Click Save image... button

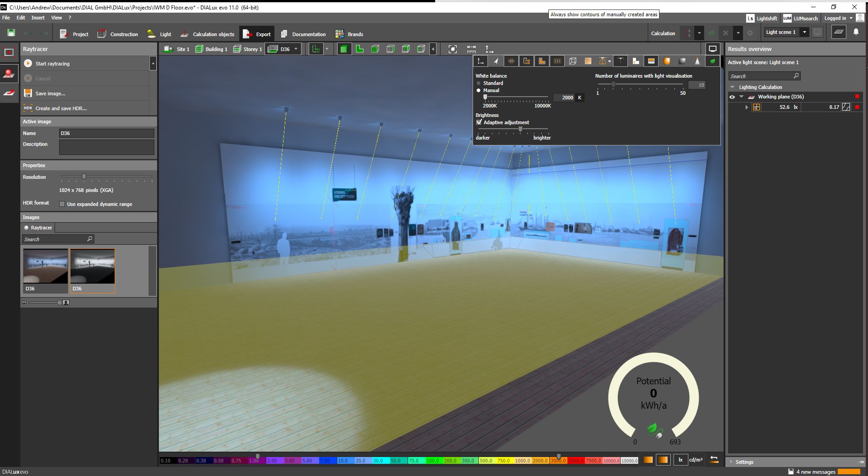pos(50,93)
